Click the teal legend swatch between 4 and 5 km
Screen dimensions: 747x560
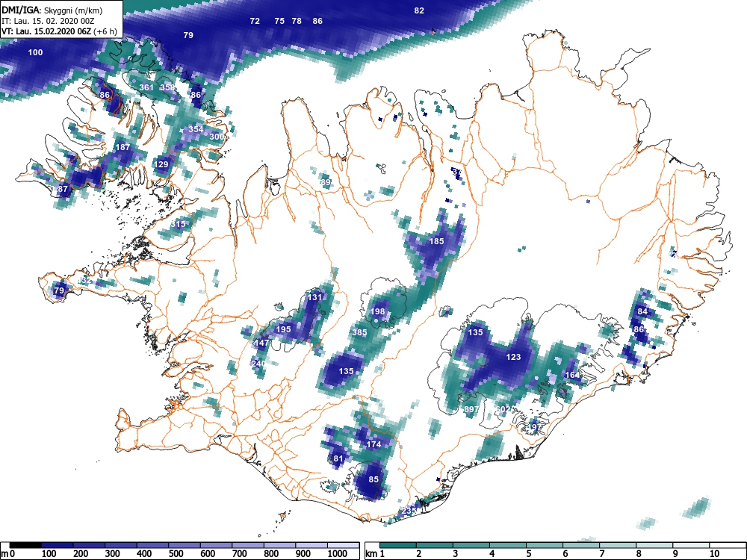coord(508,545)
